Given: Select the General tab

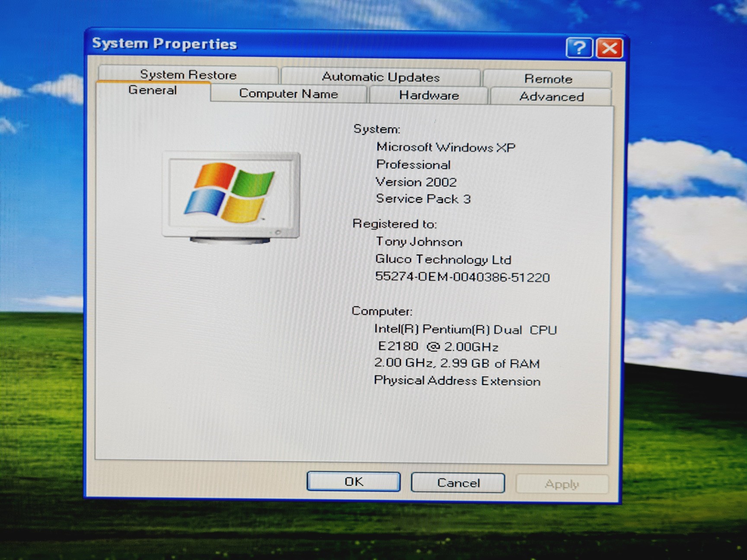Looking at the screenshot, I should click(153, 90).
